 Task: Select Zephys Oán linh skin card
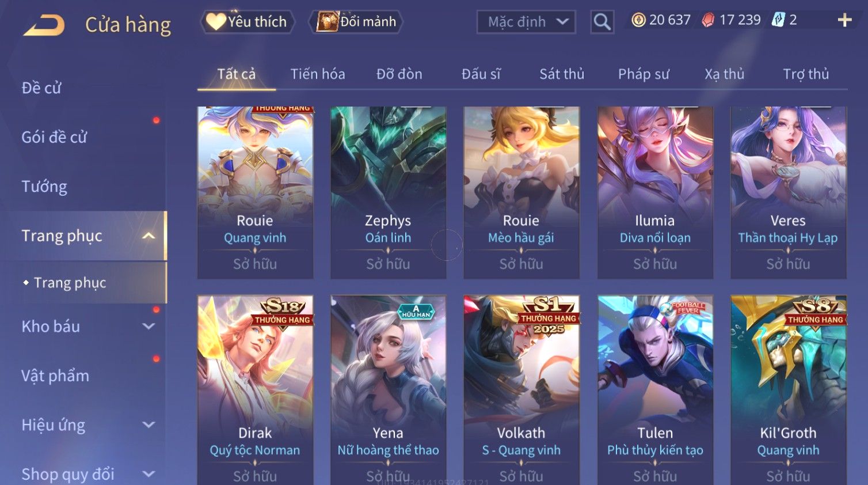point(388,192)
